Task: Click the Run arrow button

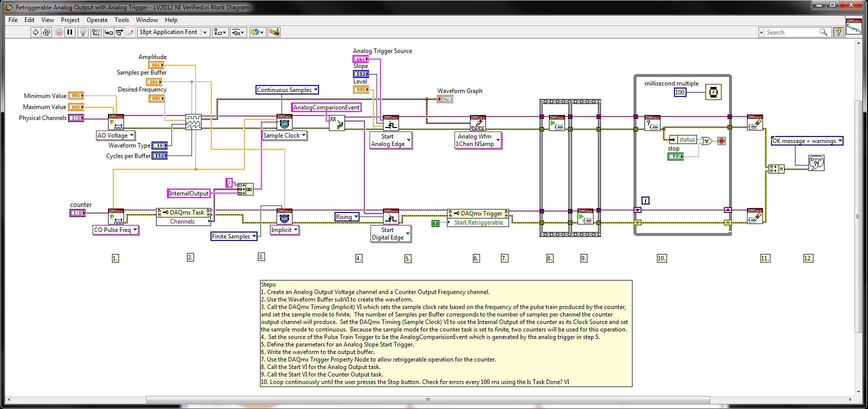Action: coord(35,32)
